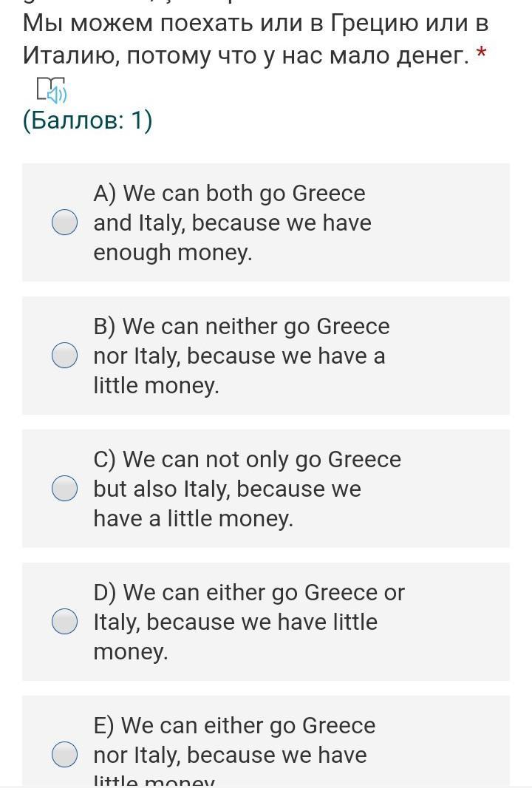
Task: Click 'nor Italy, because we have' in option E
Action: pyautogui.click(x=230, y=755)
